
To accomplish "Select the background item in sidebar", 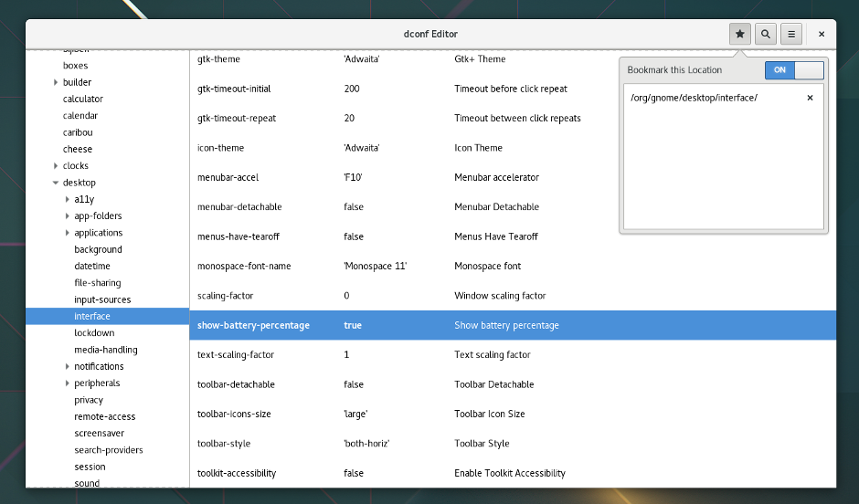I will pos(98,249).
